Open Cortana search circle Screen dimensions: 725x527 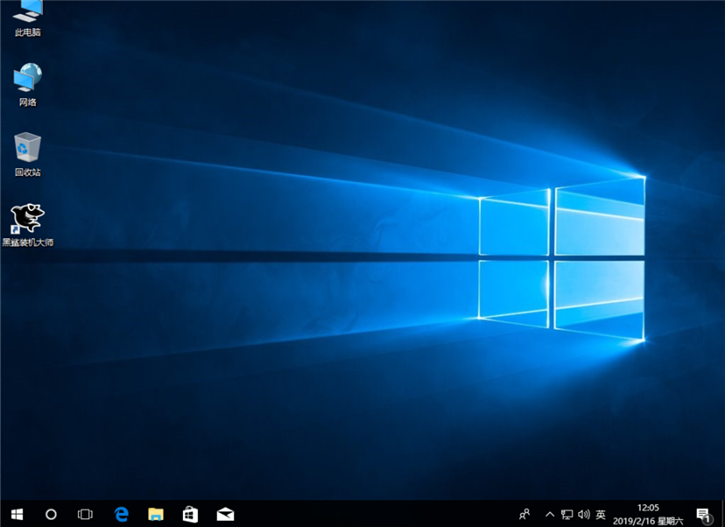coord(51,514)
